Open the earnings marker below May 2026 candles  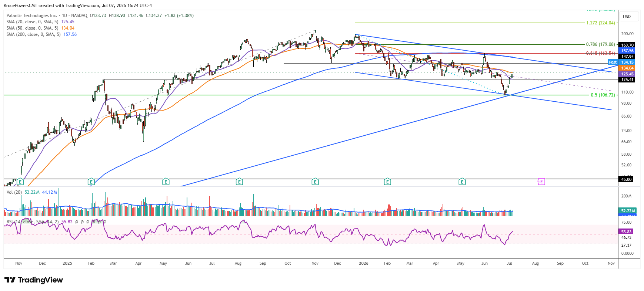coord(462,182)
